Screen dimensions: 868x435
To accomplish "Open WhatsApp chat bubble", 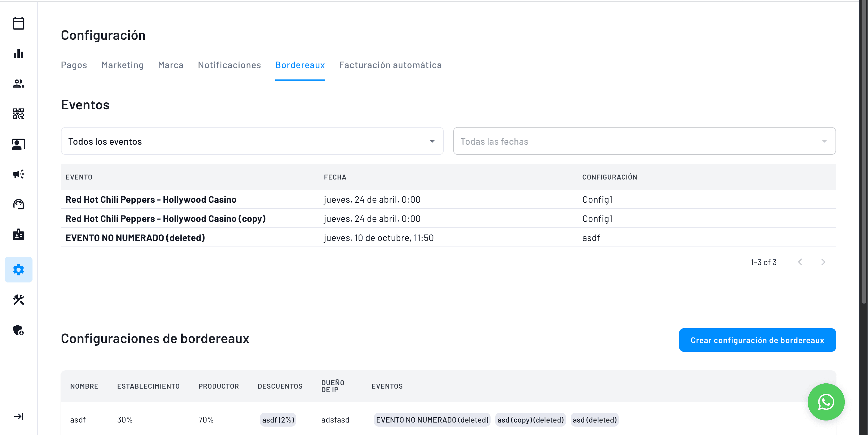I will (x=826, y=402).
